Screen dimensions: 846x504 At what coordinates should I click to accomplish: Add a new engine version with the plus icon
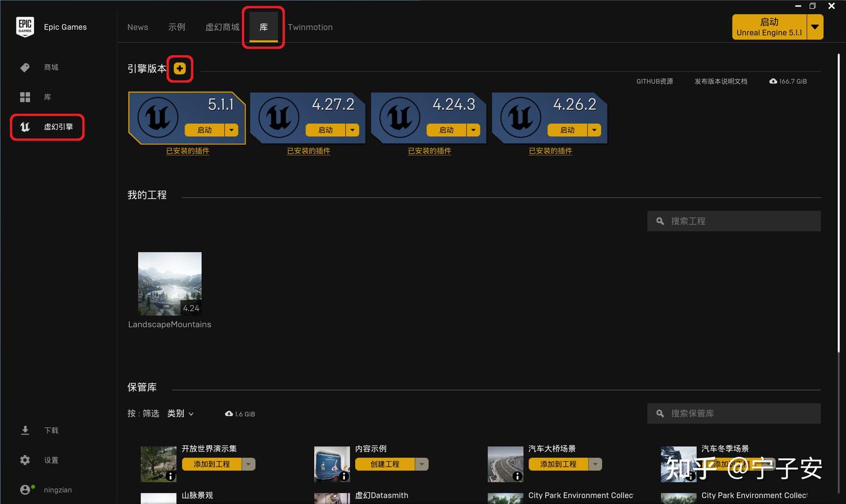pyautogui.click(x=179, y=68)
